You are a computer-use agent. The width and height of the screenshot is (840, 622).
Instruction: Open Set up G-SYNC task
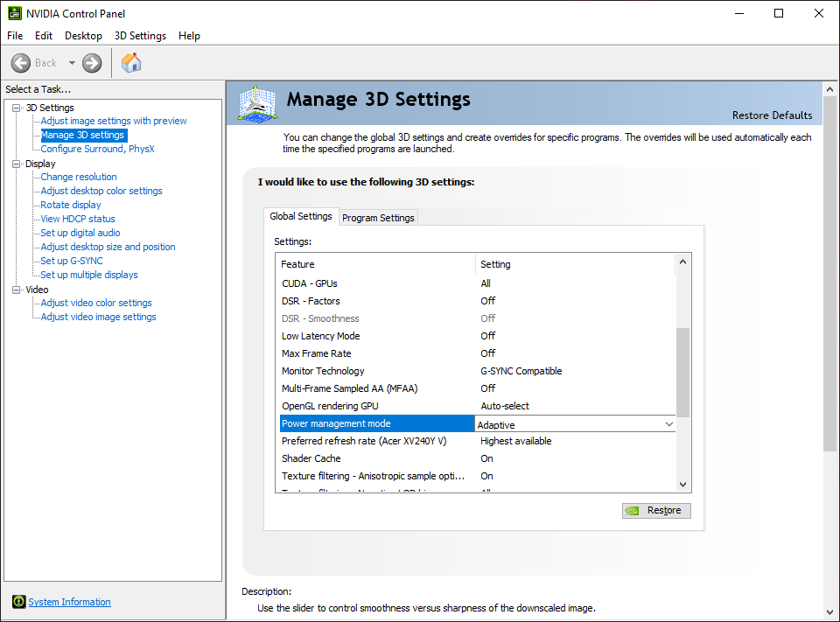[72, 261]
